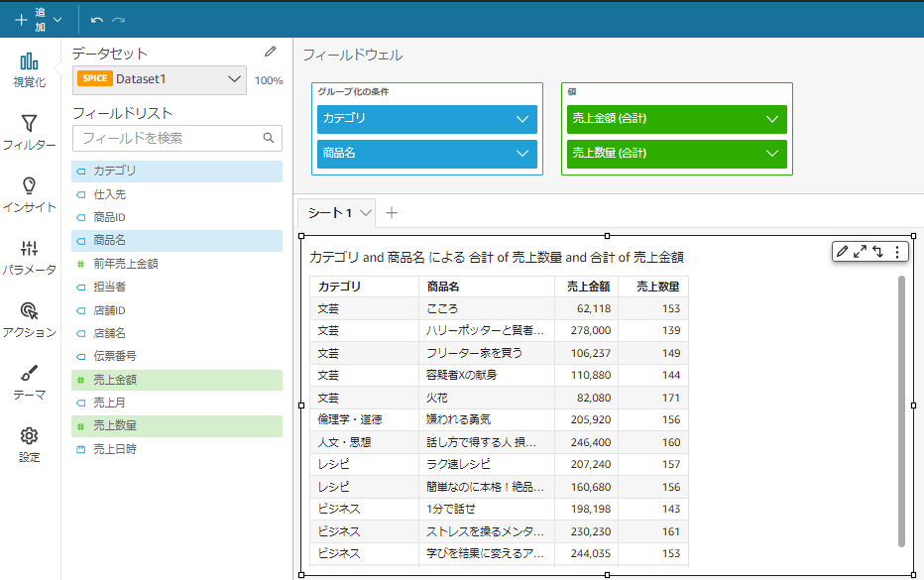
Task: Click the 230,230 sales amount cell
Action: (586, 531)
